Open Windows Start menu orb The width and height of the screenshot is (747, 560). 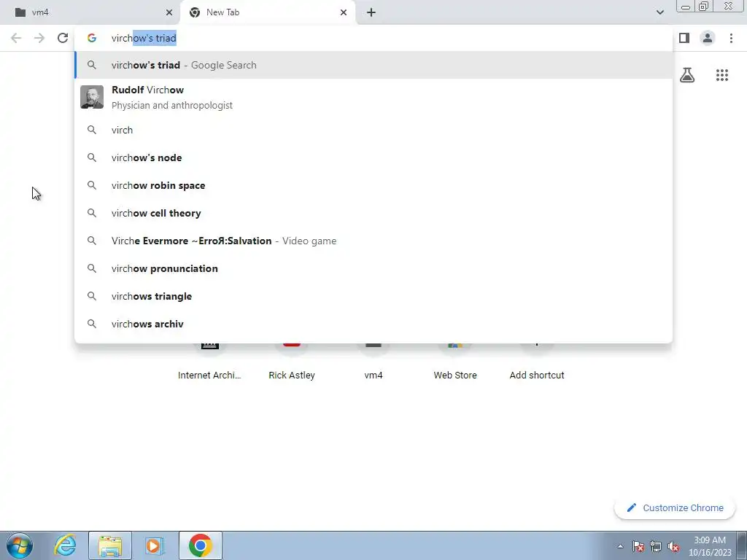pos(20,545)
